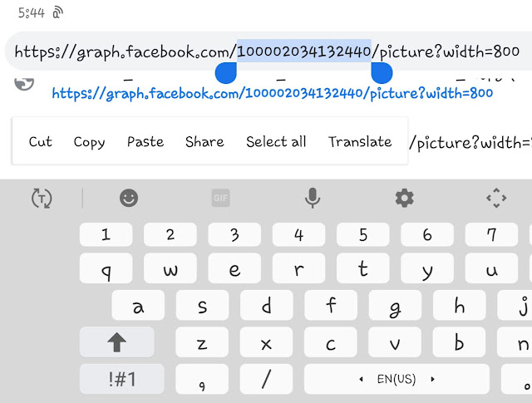The height and width of the screenshot is (403, 532).
Task: Open keyboard settings gear
Action: pos(405,198)
